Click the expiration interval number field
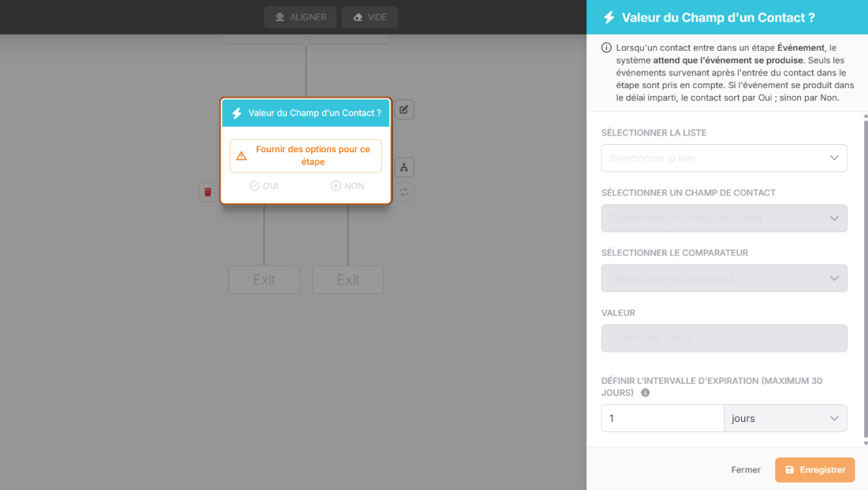Image resolution: width=868 pixels, height=490 pixels. (x=662, y=419)
